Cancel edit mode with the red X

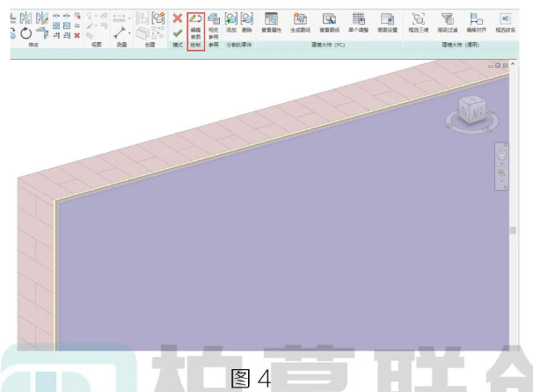coord(177,18)
